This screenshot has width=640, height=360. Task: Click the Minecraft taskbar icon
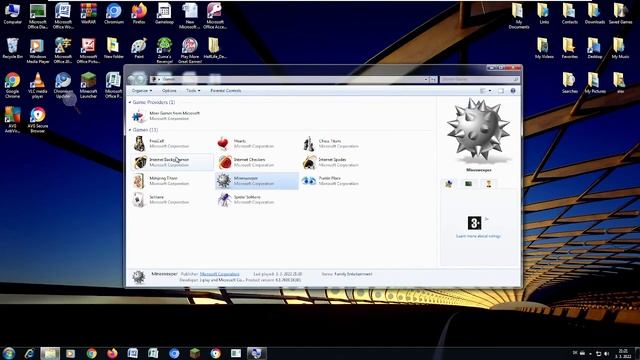tap(195, 353)
